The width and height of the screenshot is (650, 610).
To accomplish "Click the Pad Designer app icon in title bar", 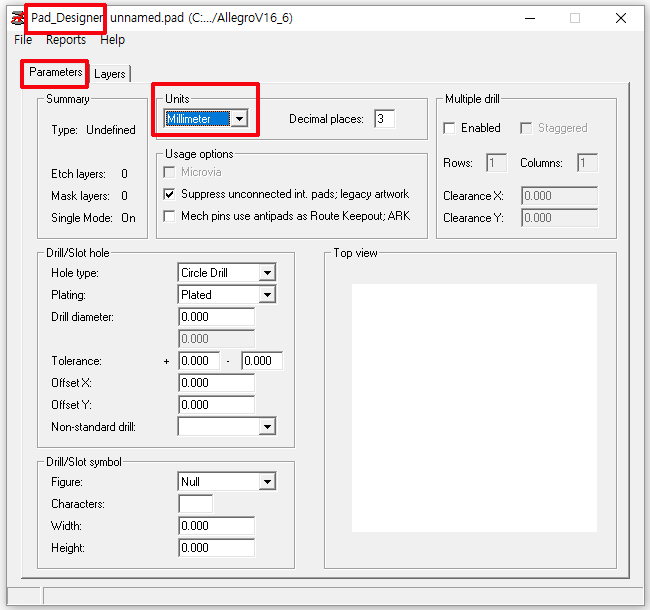I will pos(17,18).
